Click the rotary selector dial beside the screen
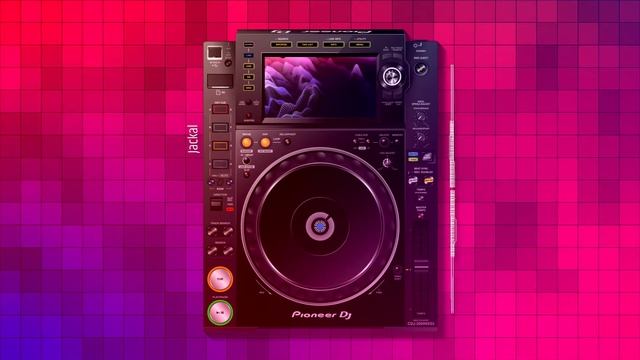This screenshot has width=640, height=360. click(391, 76)
